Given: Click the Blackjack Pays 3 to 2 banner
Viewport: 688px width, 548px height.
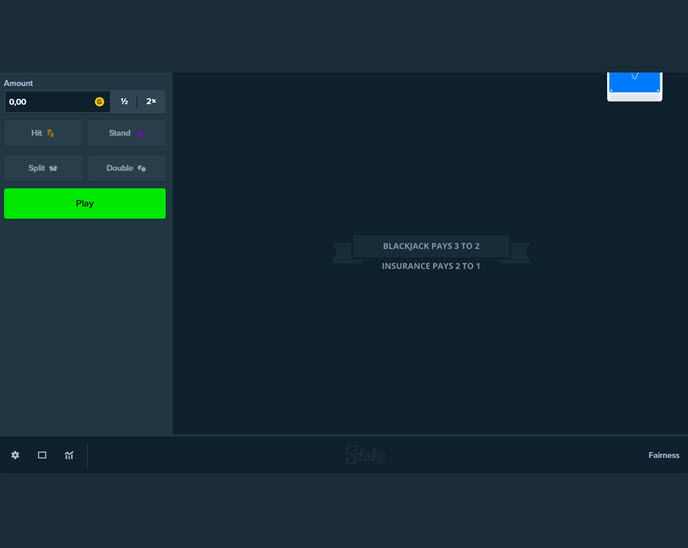Looking at the screenshot, I should (431, 246).
